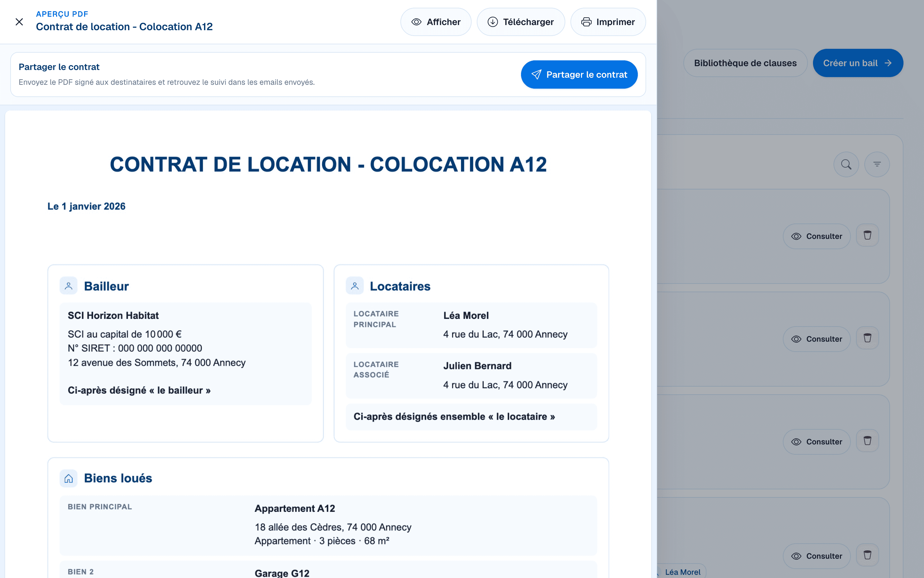924x578 pixels.
Task: Click the date Le 1 janvier 2026
Action: (86, 206)
